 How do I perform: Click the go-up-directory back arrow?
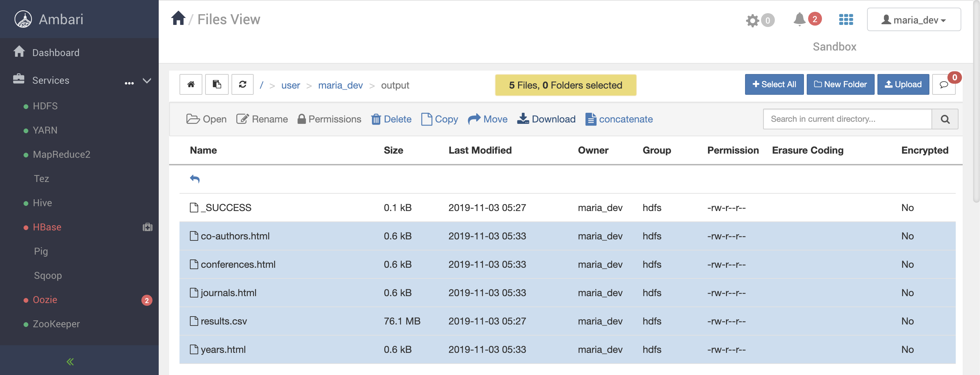(195, 179)
